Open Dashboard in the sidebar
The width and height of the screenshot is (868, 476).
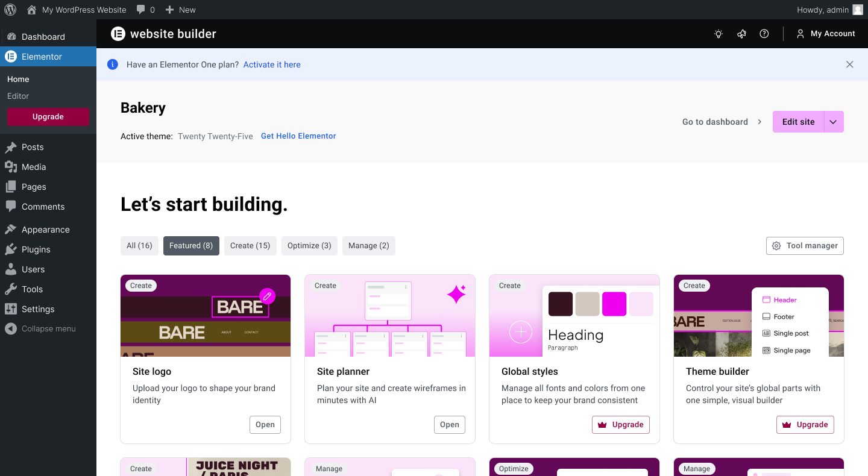[x=48, y=37]
